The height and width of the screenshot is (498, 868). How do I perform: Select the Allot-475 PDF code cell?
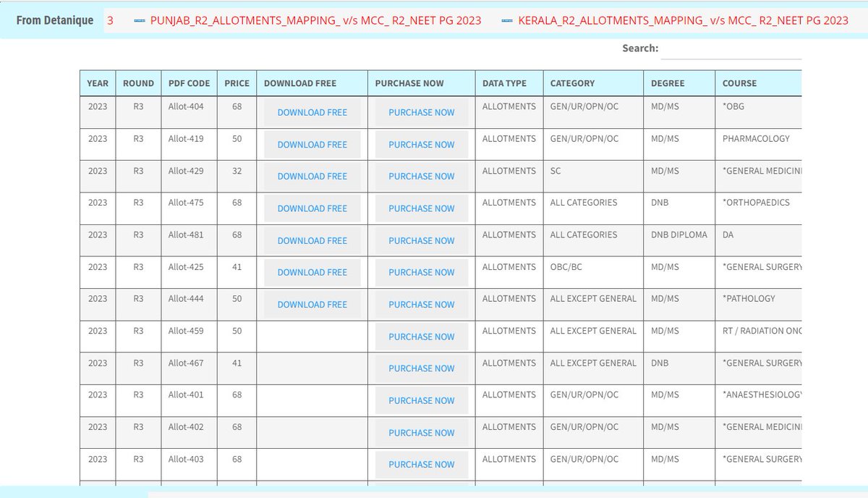189,208
